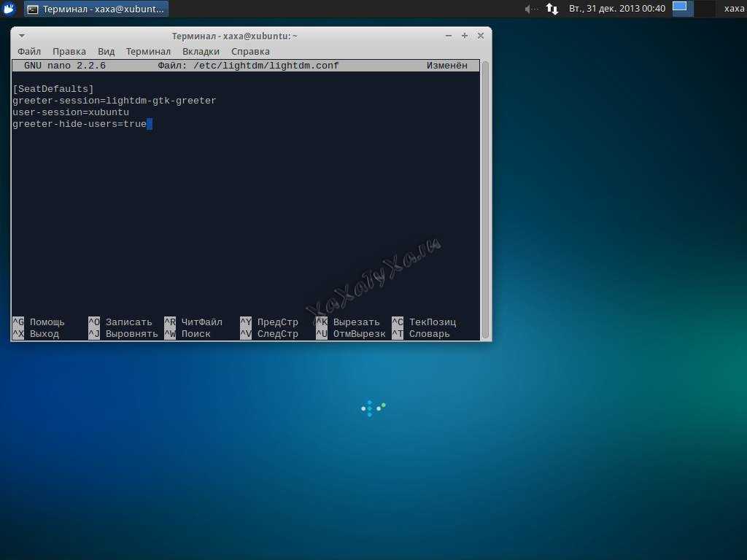Click the greeter-hide-users=true line in editor
This screenshot has width=747, height=560.
pyautogui.click(x=80, y=124)
